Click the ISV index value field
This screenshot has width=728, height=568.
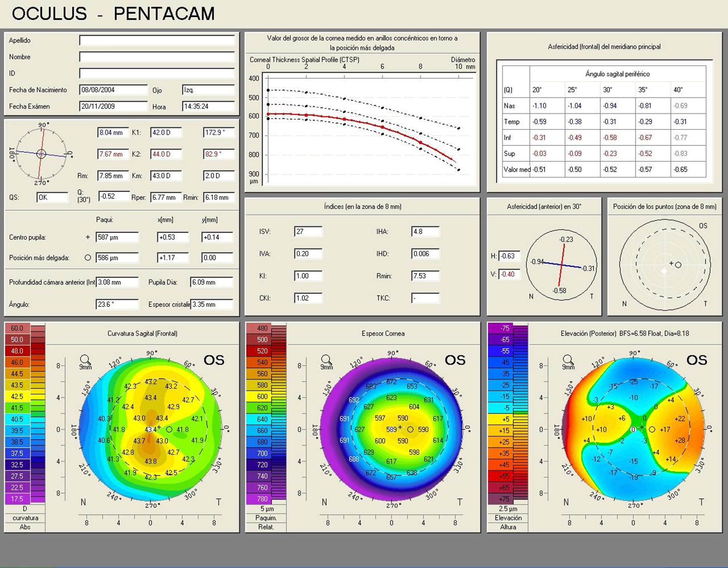308,232
